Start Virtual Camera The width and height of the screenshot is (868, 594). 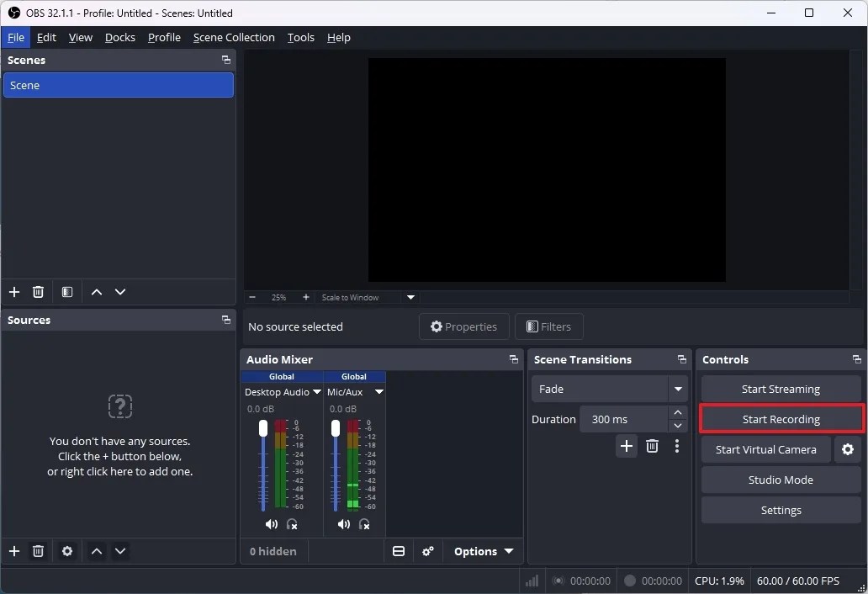pyautogui.click(x=765, y=449)
